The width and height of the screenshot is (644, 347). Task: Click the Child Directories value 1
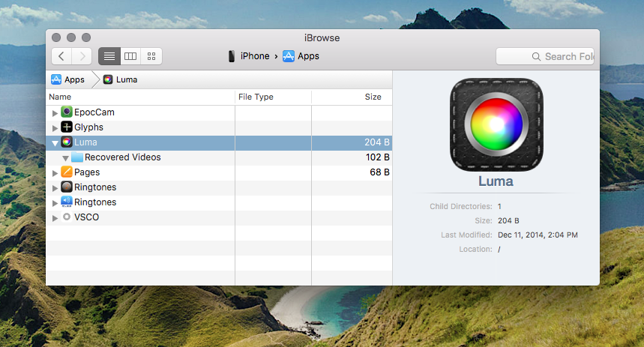[x=499, y=207]
